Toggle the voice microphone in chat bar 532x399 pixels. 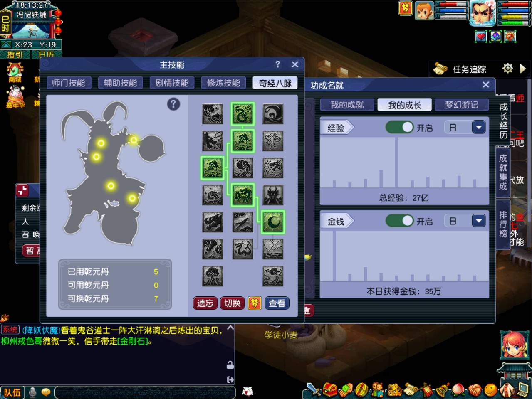(32, 392)
